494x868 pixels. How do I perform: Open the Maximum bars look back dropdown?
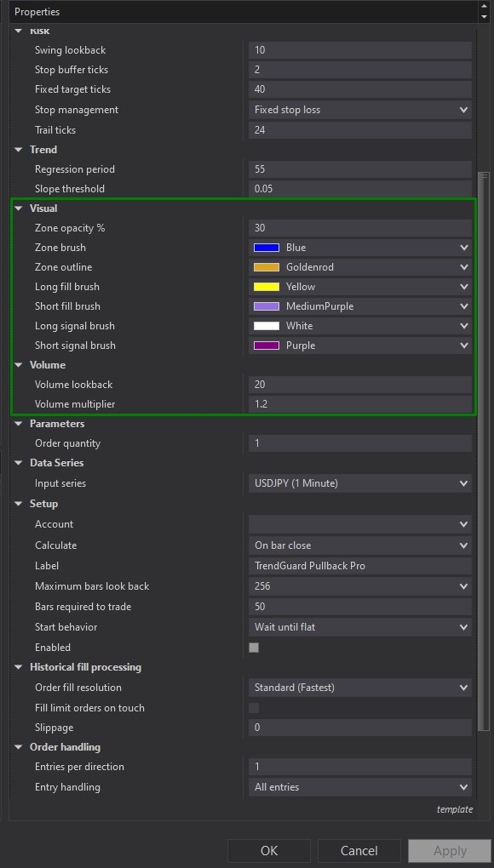pyautogui.click(x=462, y=586)
